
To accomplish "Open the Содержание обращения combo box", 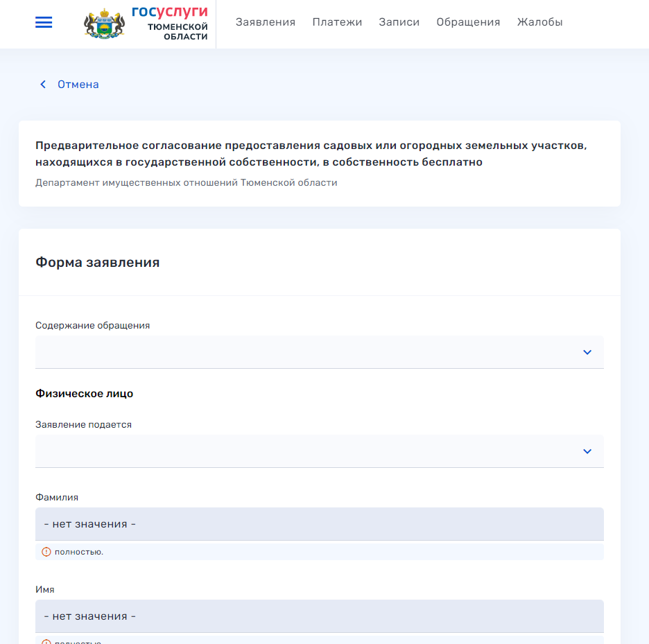I will click(x=305, y=352).
